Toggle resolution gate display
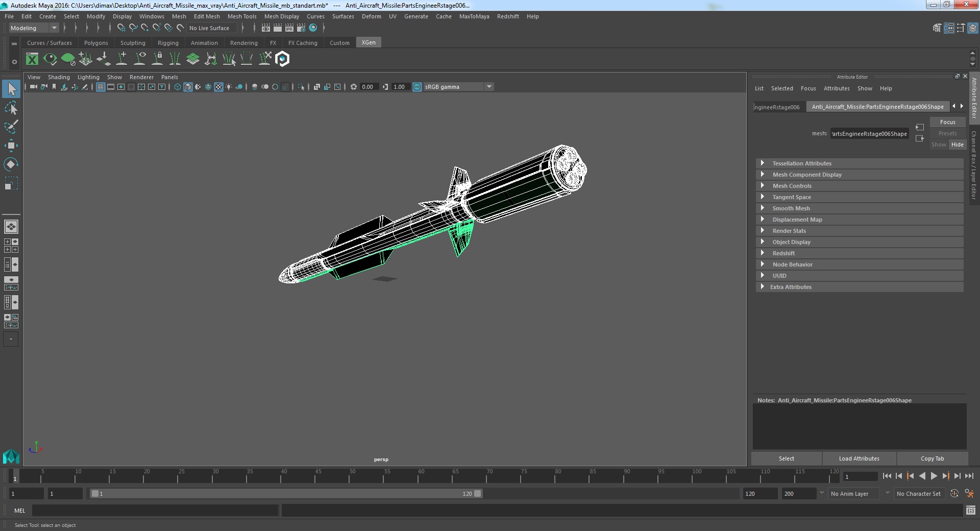The image size is (980, 531). point(121,87)
